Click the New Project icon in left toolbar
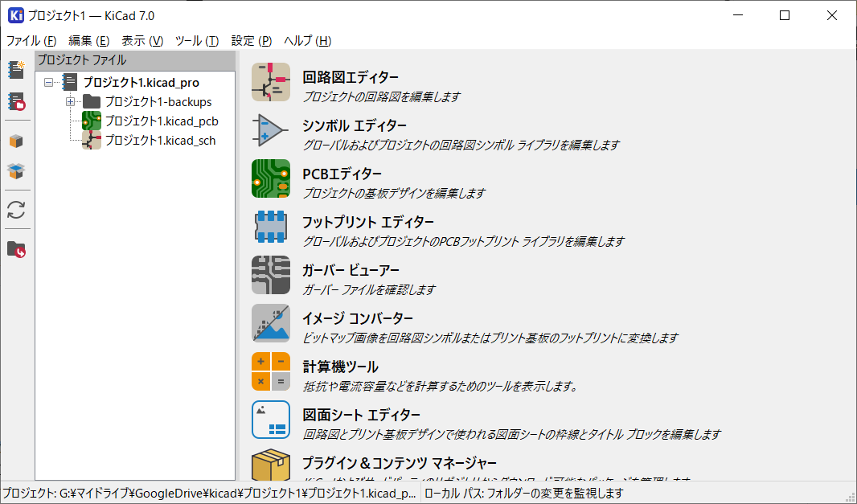The width and height of the screenshot is (857, 504). pos(16,70)
